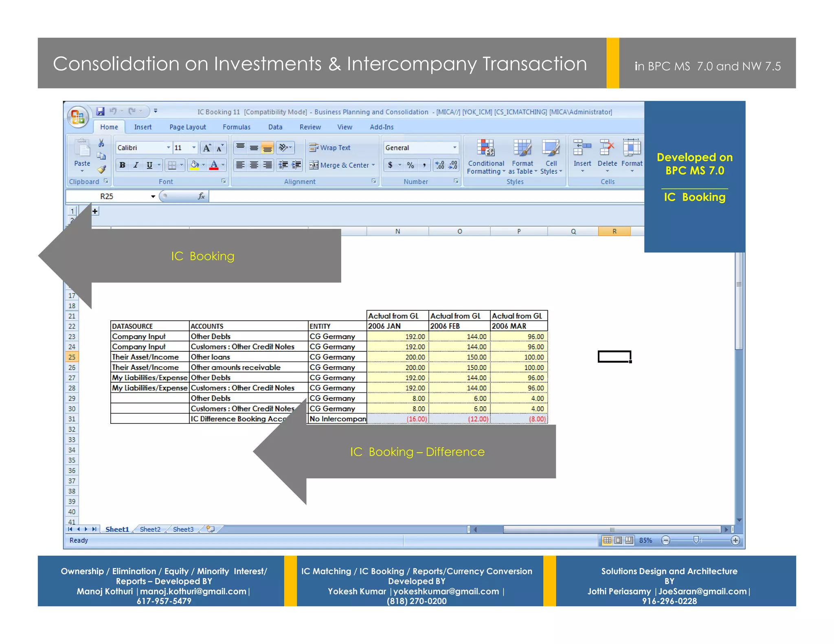Open the font size 11 dropdown
Screen dimensions: 834x644
[x=194, y=148]
